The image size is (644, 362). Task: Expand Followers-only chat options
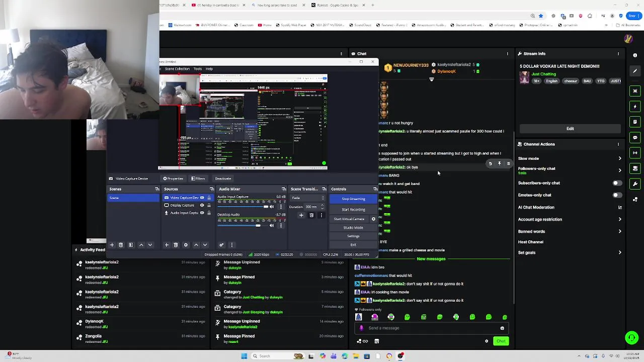[620, 170]
